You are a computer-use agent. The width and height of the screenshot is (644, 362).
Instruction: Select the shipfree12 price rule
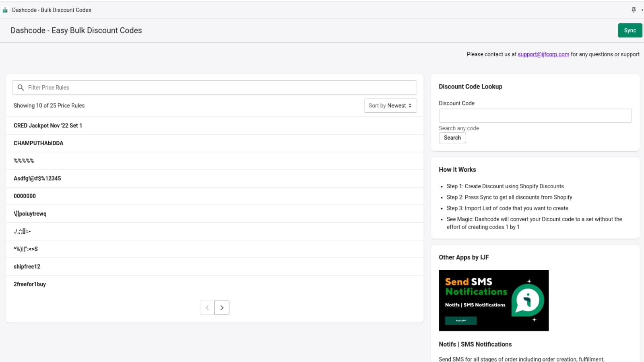(x=27, y=266)
